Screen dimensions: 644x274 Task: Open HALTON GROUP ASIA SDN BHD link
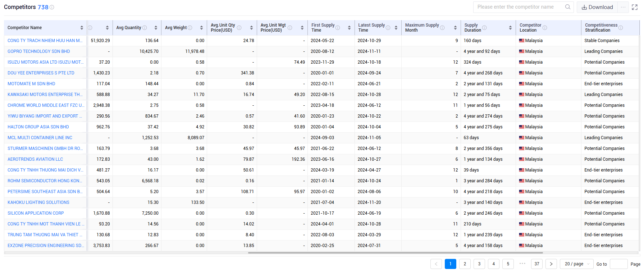click(38, 127)
